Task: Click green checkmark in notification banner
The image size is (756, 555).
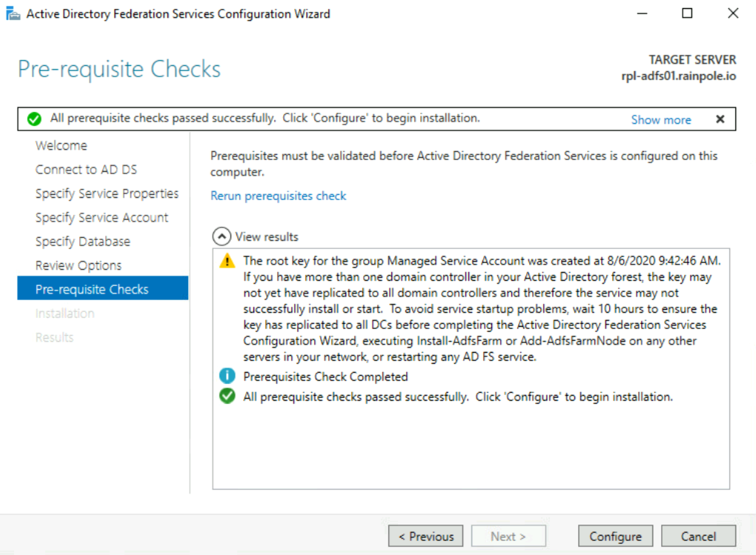Action: pos(34,119)
